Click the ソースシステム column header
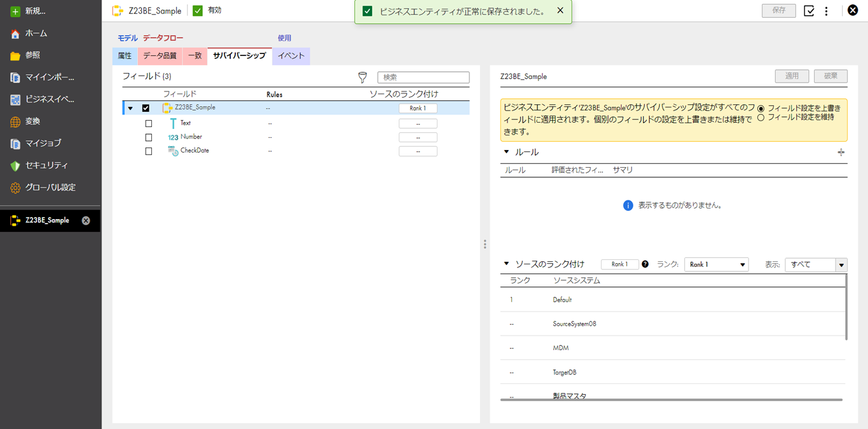This screenshot has height=429, width=868. pos(576,280)
